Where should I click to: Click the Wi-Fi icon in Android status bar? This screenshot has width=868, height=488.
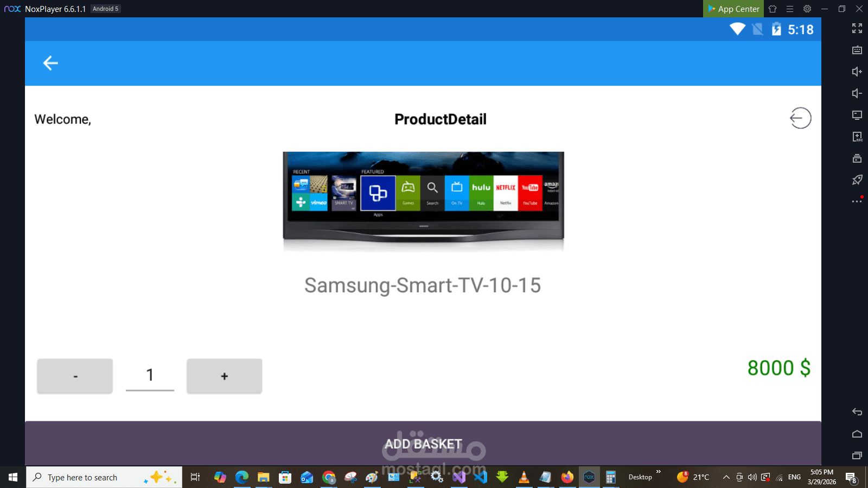click(737, 29)
